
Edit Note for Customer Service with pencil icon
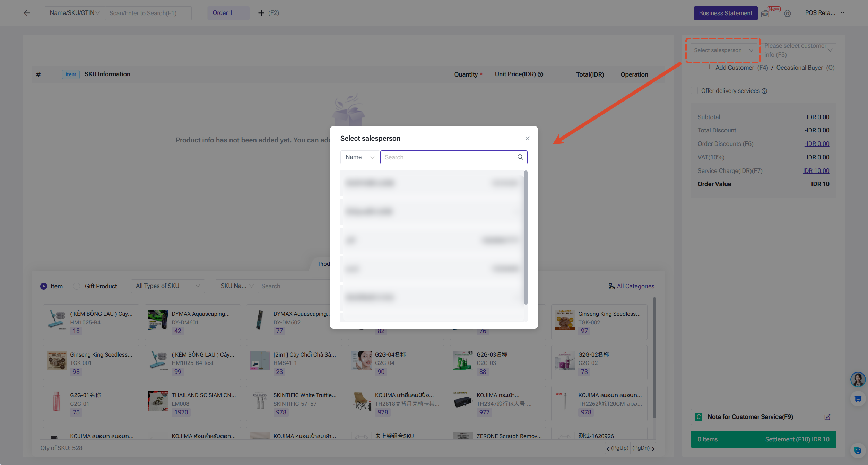pyautogui.click(x=827, y=417)
